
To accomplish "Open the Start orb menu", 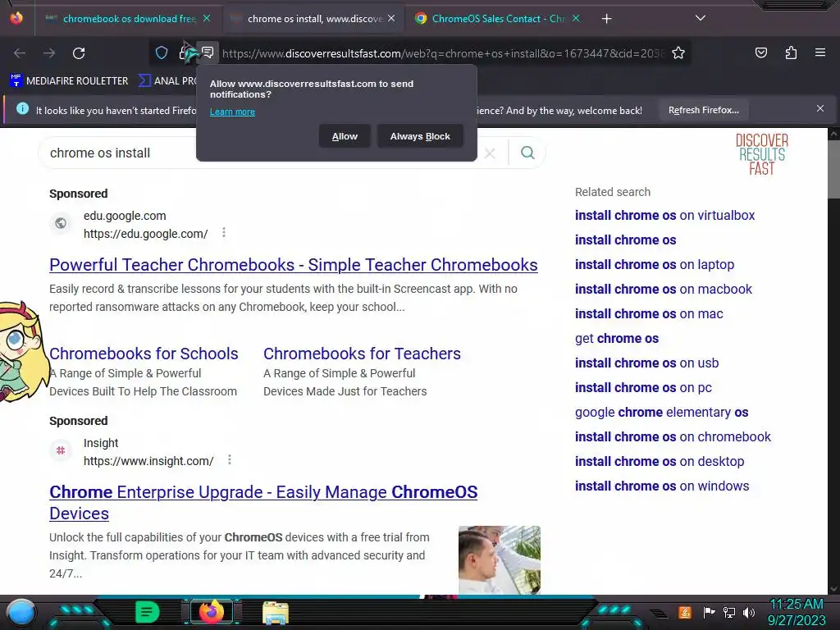I will (21, 612).
